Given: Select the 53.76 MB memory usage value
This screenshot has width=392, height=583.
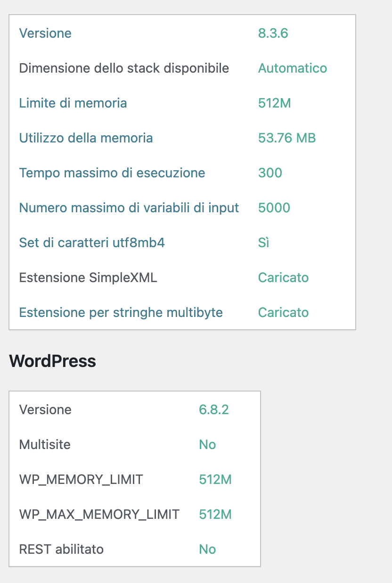Looking at the screenshot, I should (287, 138).
